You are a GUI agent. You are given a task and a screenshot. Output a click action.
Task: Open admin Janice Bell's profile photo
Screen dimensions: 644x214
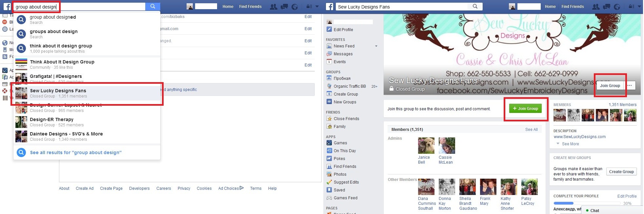[x=426, y=146]
